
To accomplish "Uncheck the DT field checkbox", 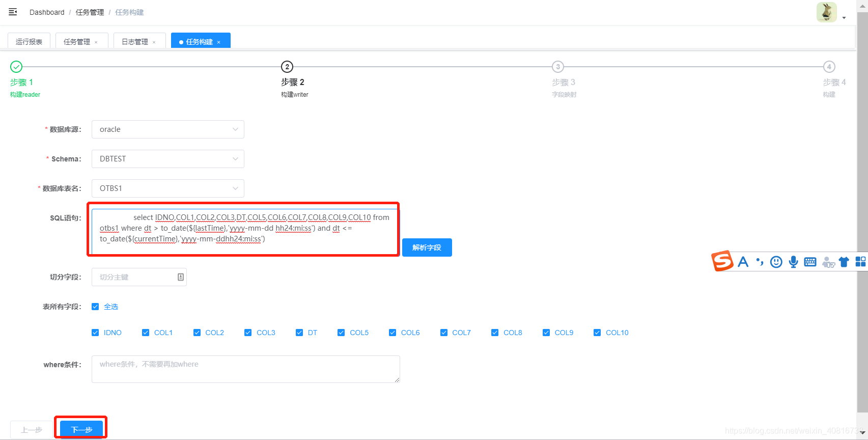I will click(299, 333).
